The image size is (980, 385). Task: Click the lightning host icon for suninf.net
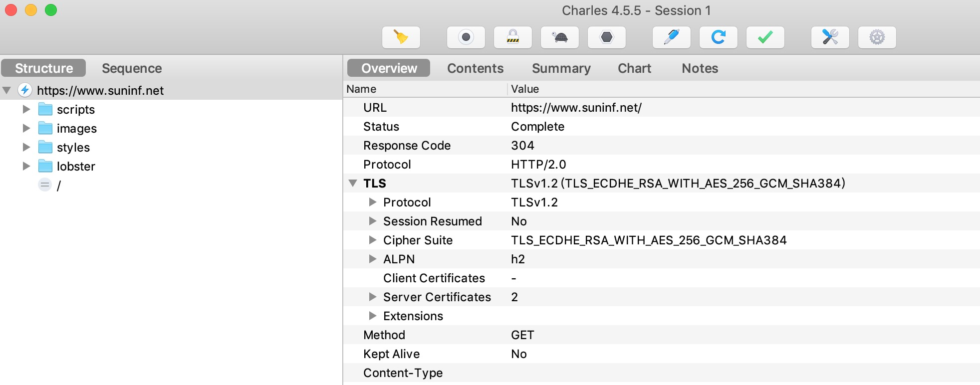(x=25, y=90)
